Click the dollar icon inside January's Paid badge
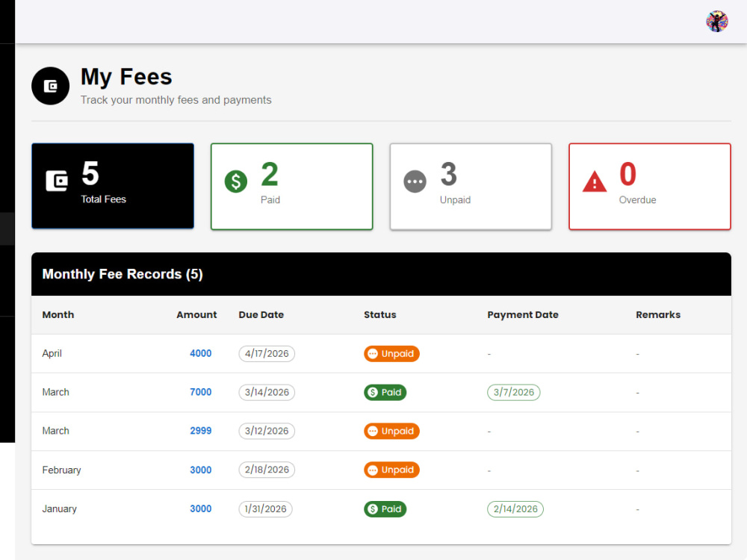This screenshot has width=747, height=560. click(x=373, y=509)
